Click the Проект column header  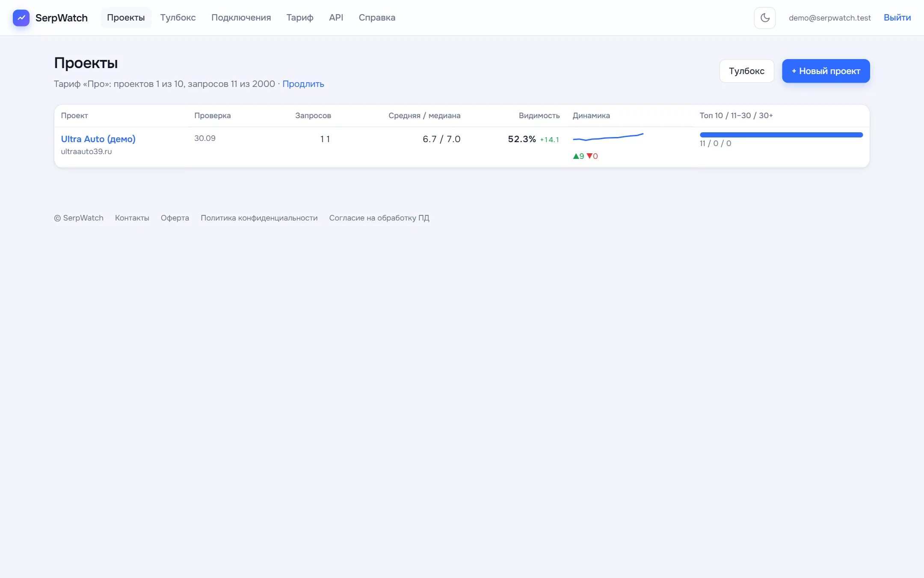(x=74, y=116)
